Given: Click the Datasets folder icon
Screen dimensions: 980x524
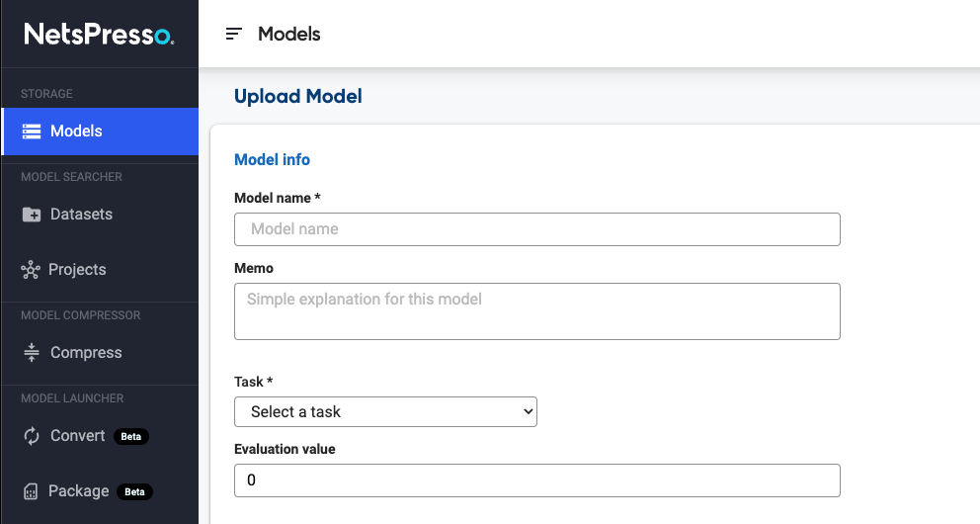Looking at the screenshot, I should (x=32, y=215).
